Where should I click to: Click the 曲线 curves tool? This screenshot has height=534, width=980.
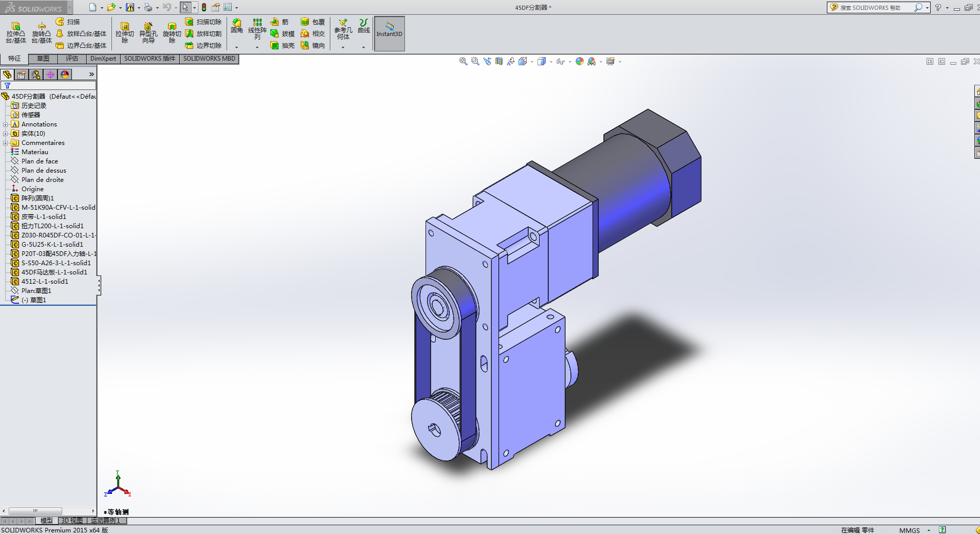click(364, 26)
